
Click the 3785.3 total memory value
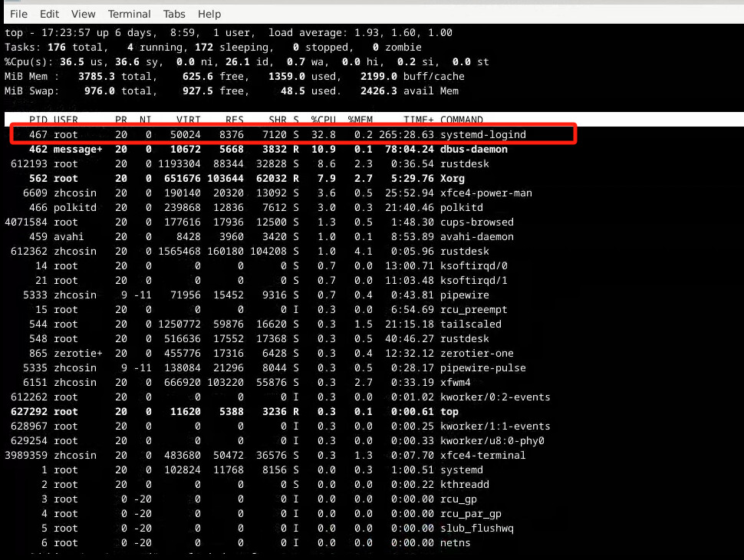tap(97, 77)
